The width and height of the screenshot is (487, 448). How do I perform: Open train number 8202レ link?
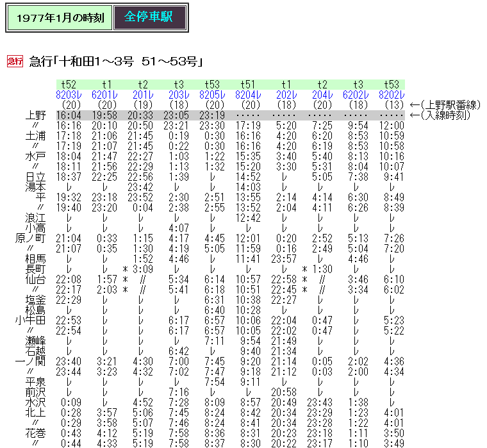392,95
